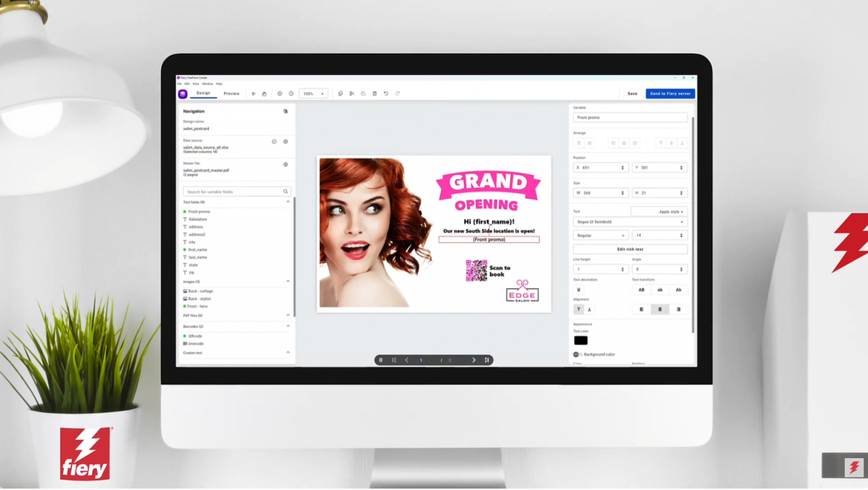Screen dimensions: 868x490
Task: Toggle the Background color switch
Action: point(577,354)
